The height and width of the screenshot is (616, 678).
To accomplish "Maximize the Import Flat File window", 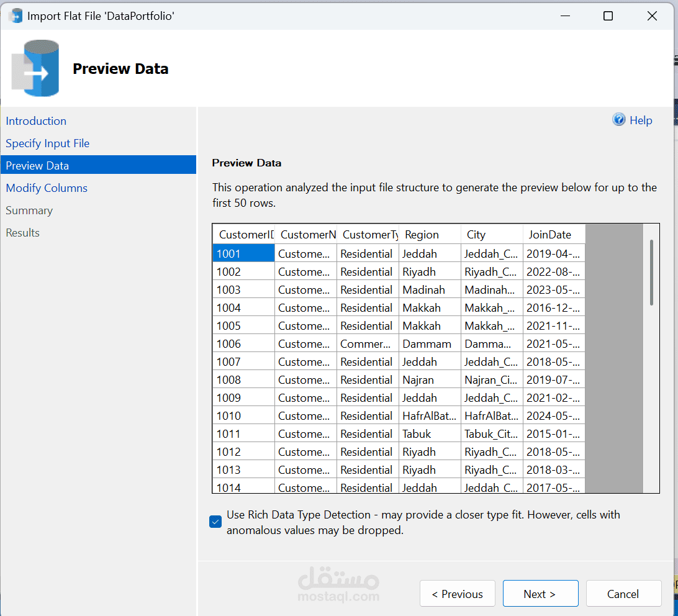I will point(608,16).
